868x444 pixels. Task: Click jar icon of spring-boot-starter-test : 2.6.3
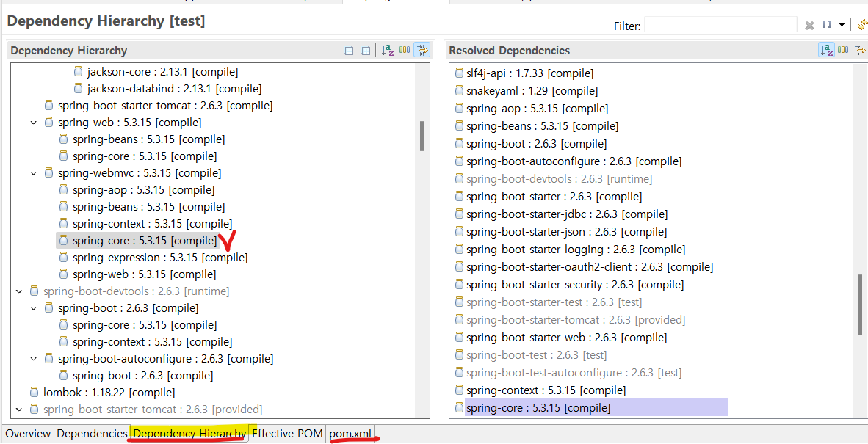458,302
